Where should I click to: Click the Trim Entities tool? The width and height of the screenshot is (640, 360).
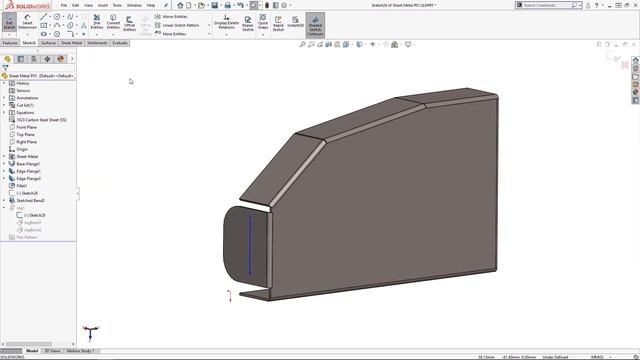click(x=97, y=22)
